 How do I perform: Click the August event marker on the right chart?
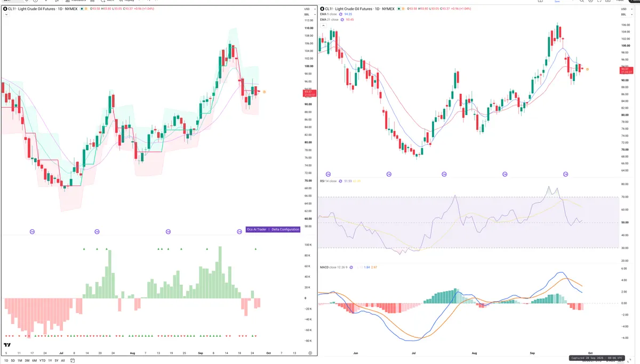tap(505, 174)
